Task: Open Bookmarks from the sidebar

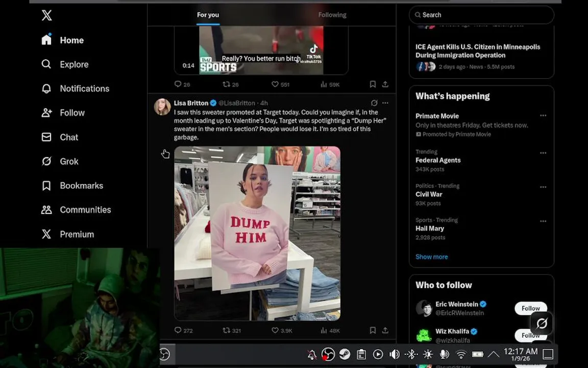Action: (x=72, y=186)
